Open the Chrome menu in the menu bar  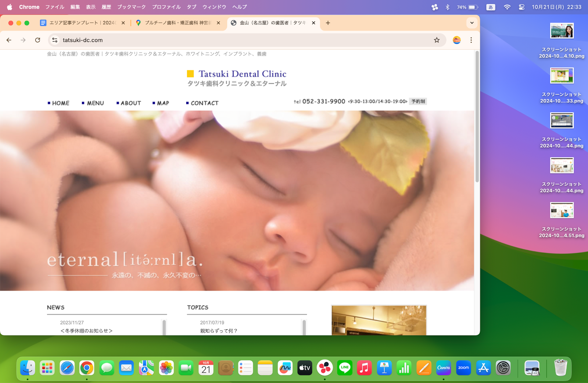coord(29,7)
